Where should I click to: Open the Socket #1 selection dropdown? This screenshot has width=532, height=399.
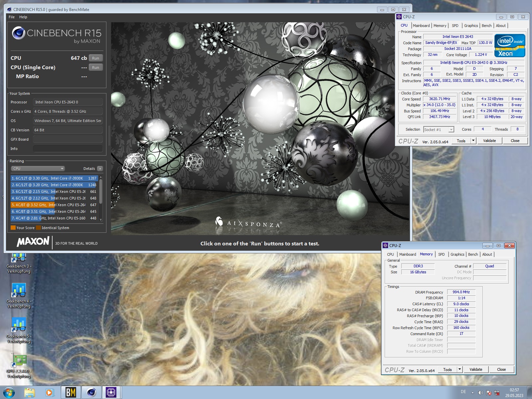click(x=439, y=129)
